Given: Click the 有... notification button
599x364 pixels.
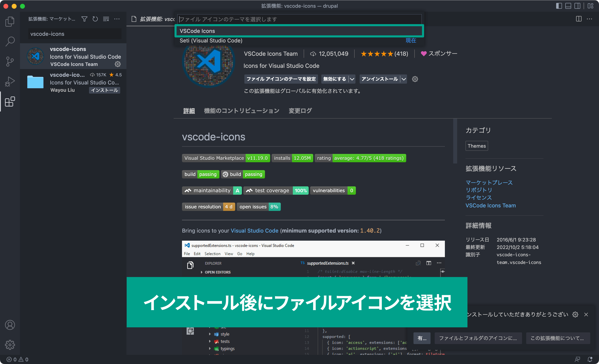Looking at the screenshot, I should pos(422,338).
